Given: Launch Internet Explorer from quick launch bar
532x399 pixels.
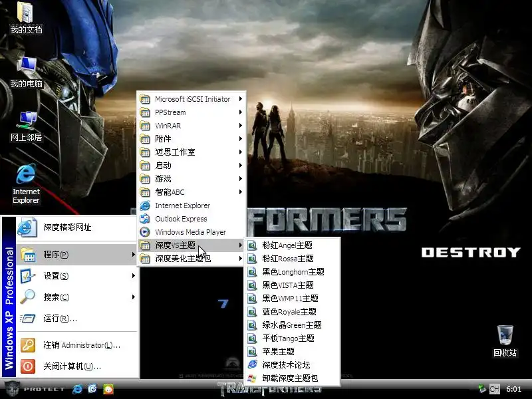Looking at the screenshot, I should [x=77, y=389].
